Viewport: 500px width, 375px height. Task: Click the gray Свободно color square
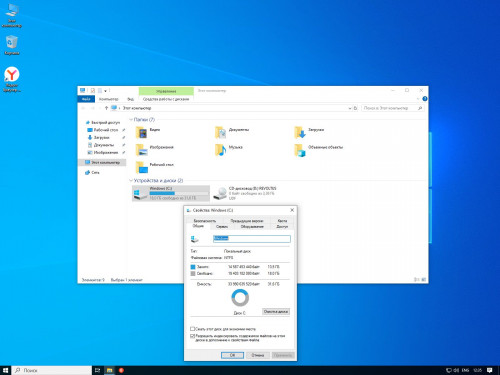[193, 273]
